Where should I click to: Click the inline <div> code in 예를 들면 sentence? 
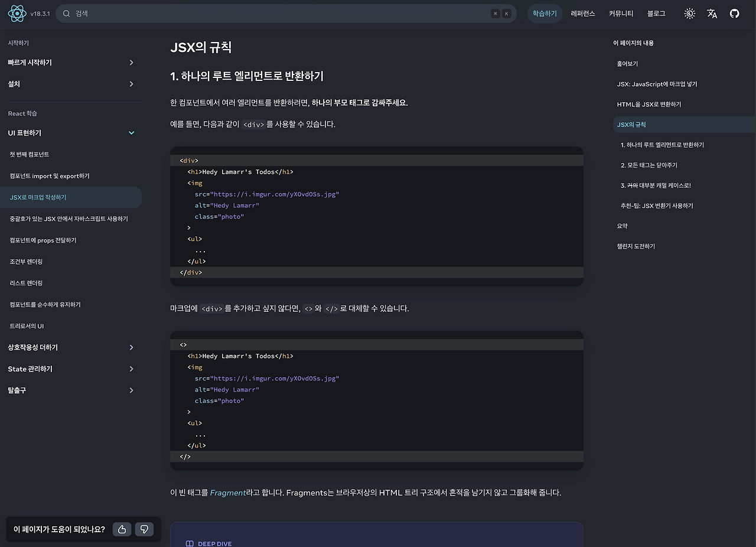tap(253, 125)
